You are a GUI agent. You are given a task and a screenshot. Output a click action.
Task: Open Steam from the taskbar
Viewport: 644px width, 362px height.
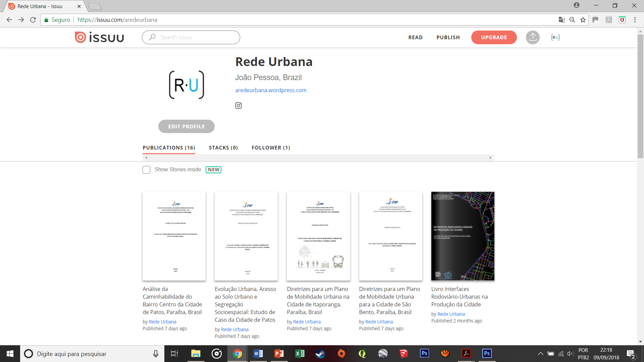pos(320,354)
